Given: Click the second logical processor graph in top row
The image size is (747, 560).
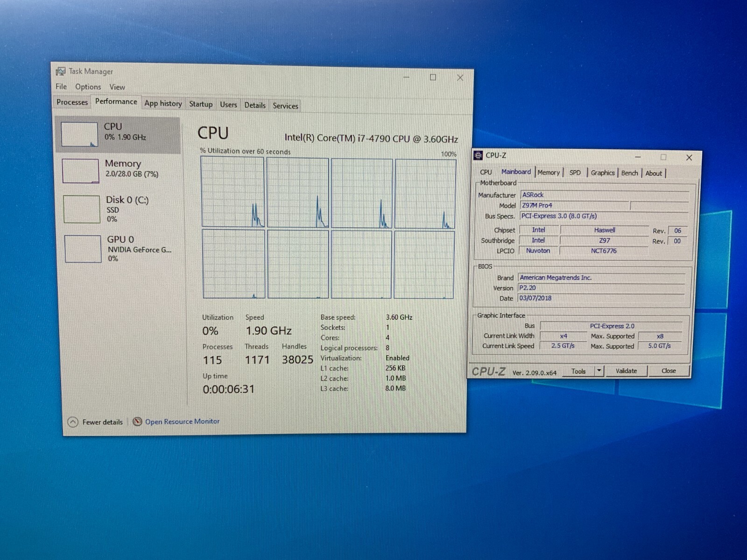Looking at the screenshot, I should [298, 193].
